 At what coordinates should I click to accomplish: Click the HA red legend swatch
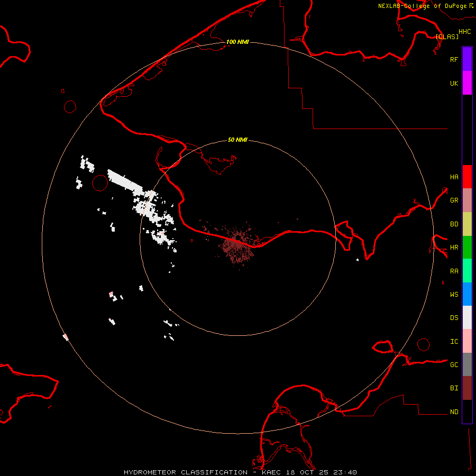tap(467, 177)
